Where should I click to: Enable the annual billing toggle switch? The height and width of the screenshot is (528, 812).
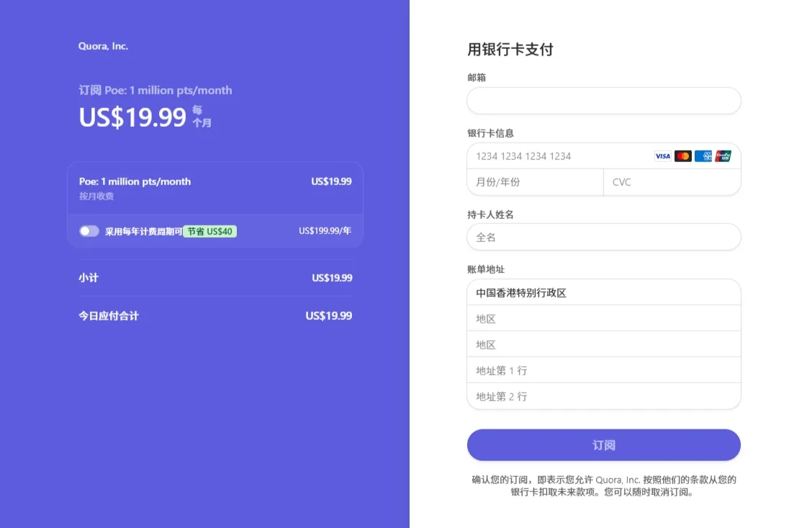[89, 231]
